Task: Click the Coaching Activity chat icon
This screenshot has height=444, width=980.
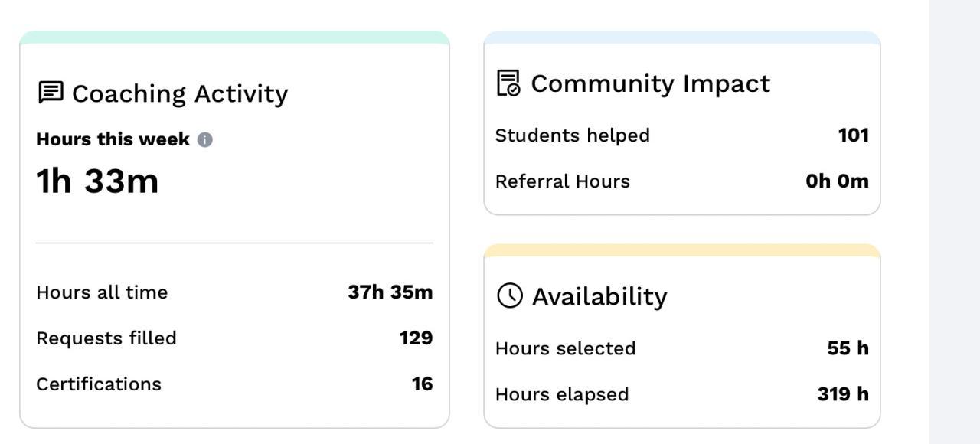Action: click(51, 93)
